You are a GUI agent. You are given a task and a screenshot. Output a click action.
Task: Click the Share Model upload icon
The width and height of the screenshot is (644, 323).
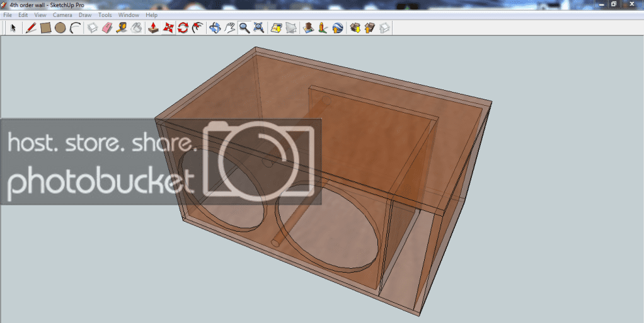[370, 28]
